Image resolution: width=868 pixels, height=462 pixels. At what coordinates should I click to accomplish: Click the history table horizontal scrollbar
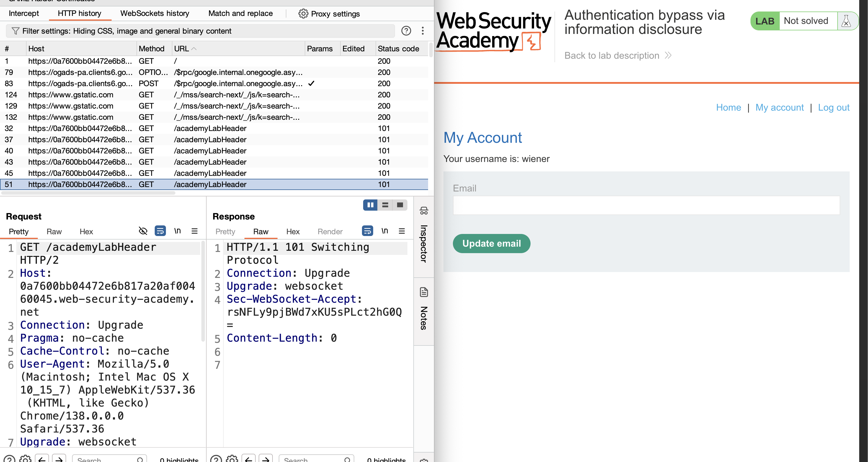[x=88, y=193]
